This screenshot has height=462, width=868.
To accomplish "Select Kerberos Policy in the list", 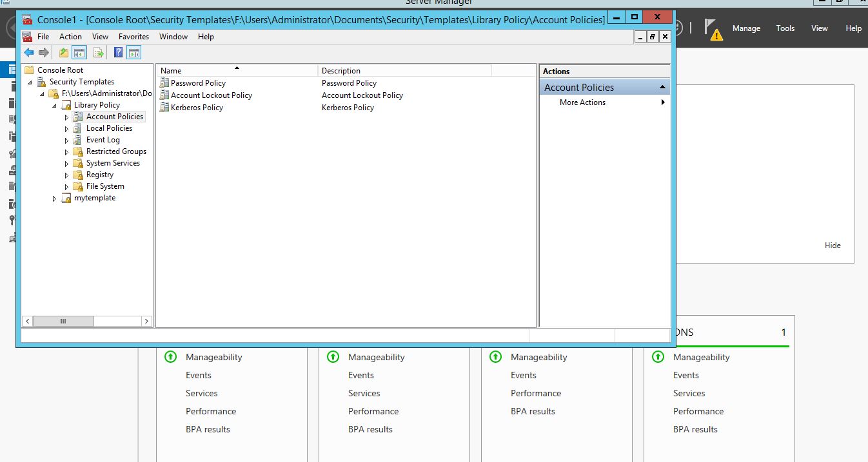I will pyautogui.click(x=197, y=108).
